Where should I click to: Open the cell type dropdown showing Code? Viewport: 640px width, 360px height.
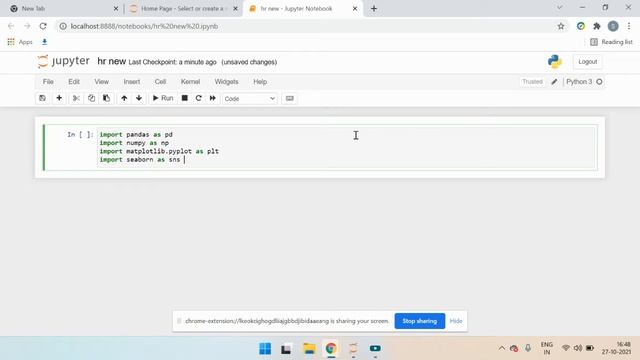[249, 99]
